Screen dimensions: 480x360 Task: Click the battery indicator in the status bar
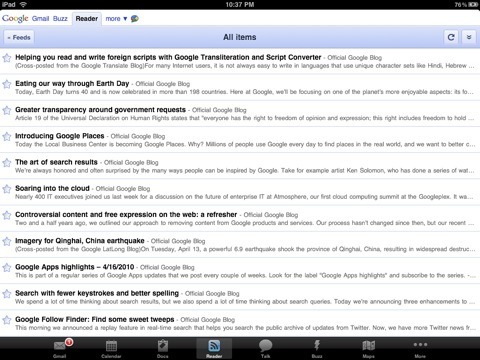(473, 4)
